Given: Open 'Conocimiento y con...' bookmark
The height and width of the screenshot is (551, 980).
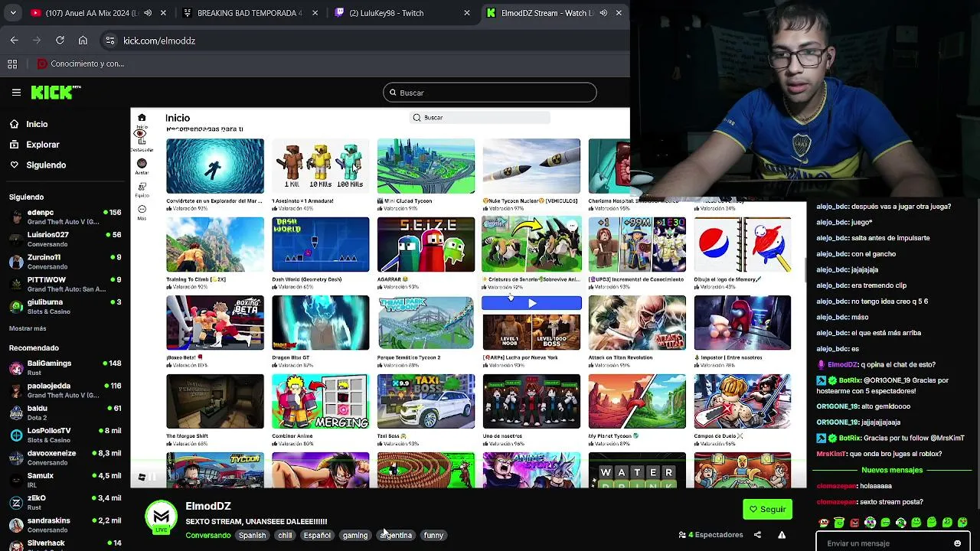Looking at the screenshot, I should click(80, 64).
